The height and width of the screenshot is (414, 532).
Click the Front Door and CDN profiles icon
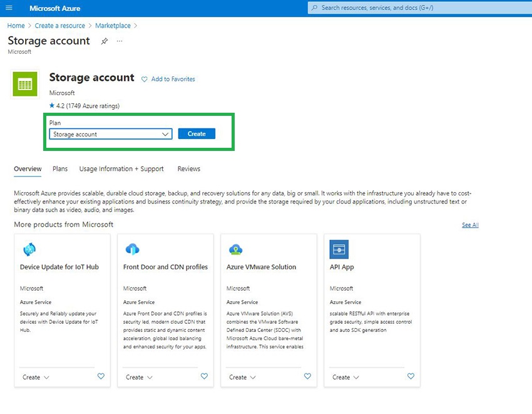pyautogui.click(x=132, y=249)
